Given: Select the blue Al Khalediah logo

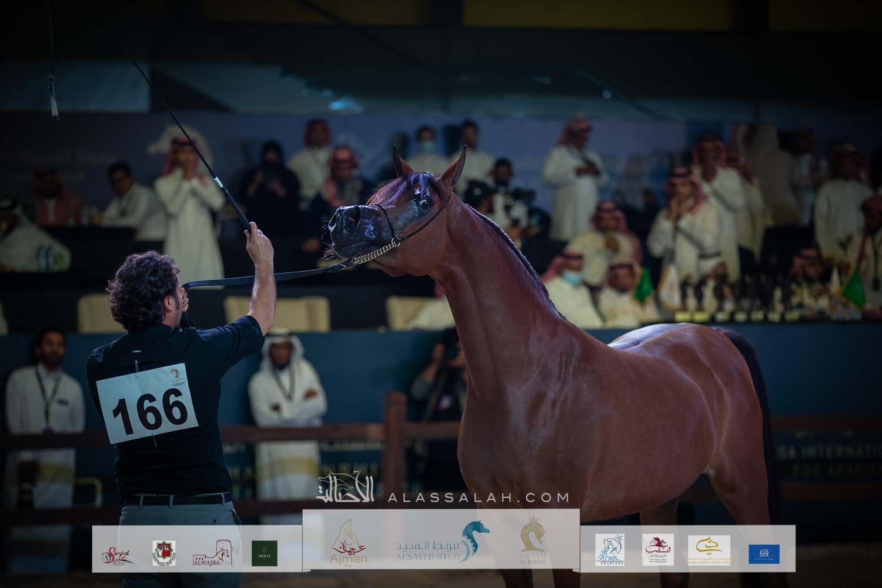Looking at the screenshot, I should click(x=764, y=554).
